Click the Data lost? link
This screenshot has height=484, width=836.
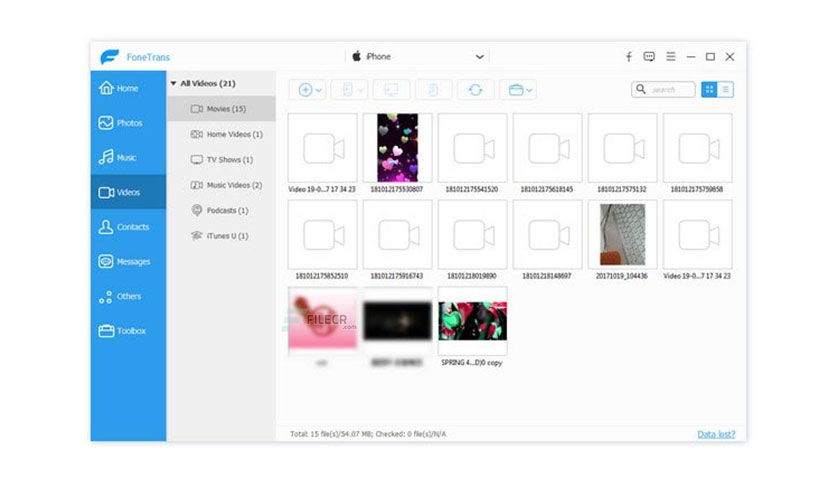(716, 434)
